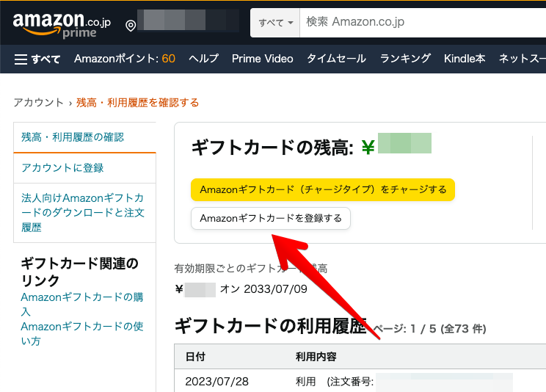Open the Amazonギフトカードの購入 link
Screen dimensions: 546x392
point(82,304)
